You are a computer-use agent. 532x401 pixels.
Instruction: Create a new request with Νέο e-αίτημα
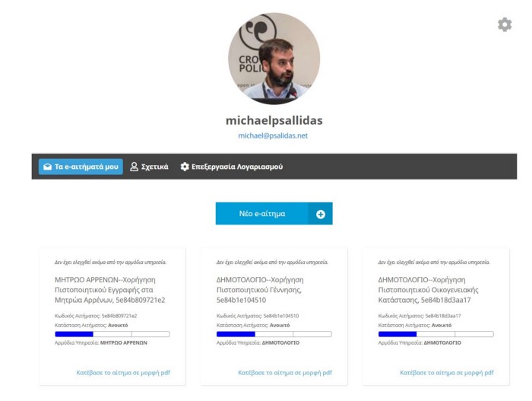(x=274, y=214)
